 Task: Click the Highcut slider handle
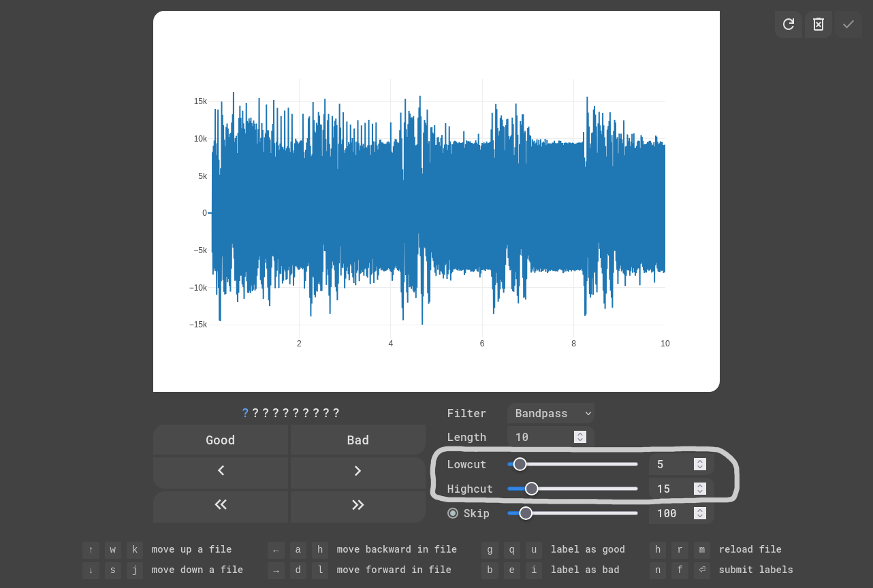(x=532, y=489)
